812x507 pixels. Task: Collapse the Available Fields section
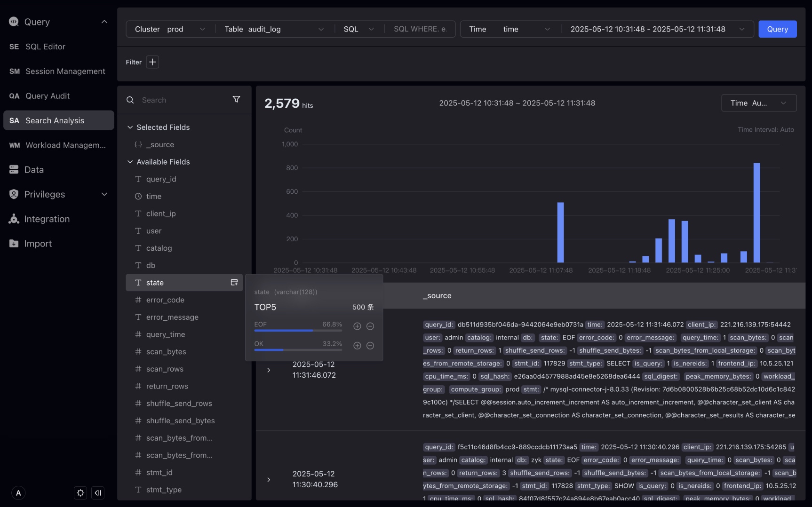pyautogui.click(x=130, y=162)
